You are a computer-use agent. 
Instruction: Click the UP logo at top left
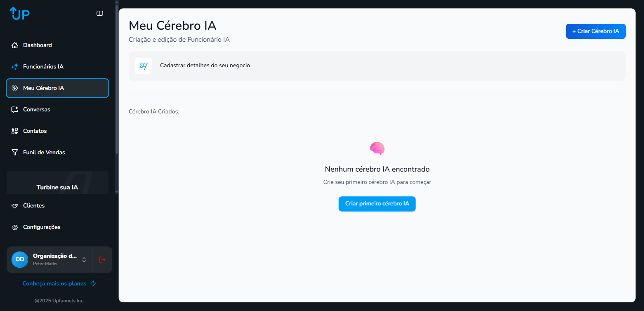[19, 14]
